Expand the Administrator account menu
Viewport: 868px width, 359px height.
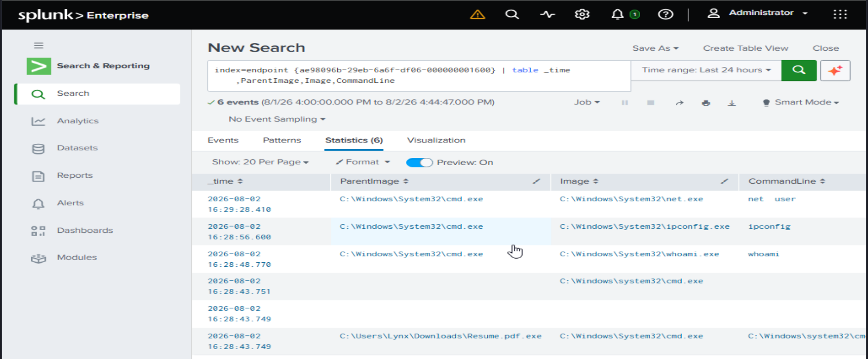(768, 13)
